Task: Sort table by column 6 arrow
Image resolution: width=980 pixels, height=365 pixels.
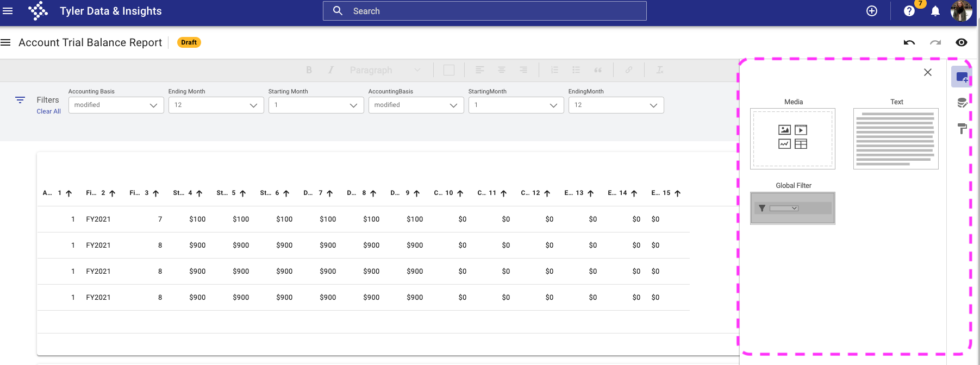Action: 286,193
